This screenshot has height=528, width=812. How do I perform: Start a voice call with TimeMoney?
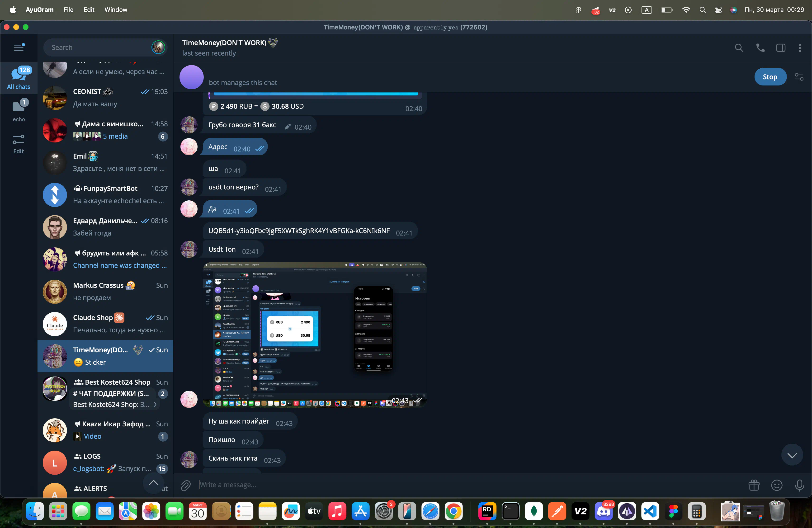click(760, 48)
